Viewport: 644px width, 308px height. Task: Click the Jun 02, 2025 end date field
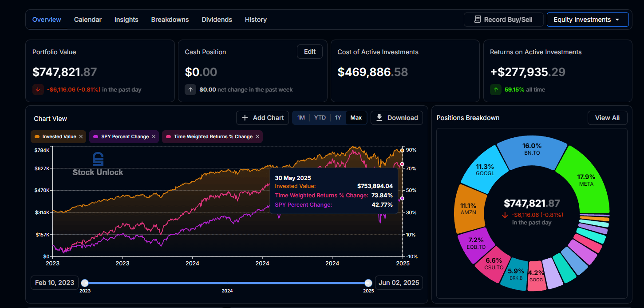399,283
